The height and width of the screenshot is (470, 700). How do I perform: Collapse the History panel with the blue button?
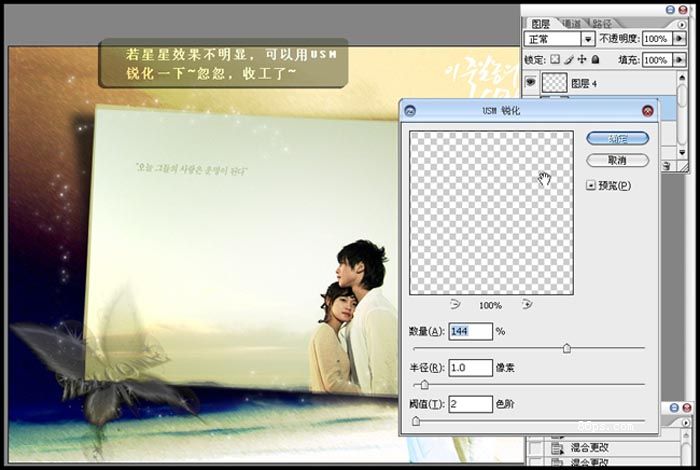point(674,408)
